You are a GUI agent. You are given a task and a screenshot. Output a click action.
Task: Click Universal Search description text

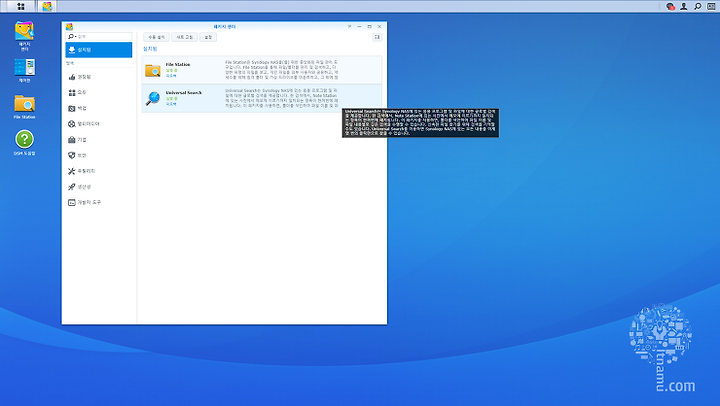point(281,98)
